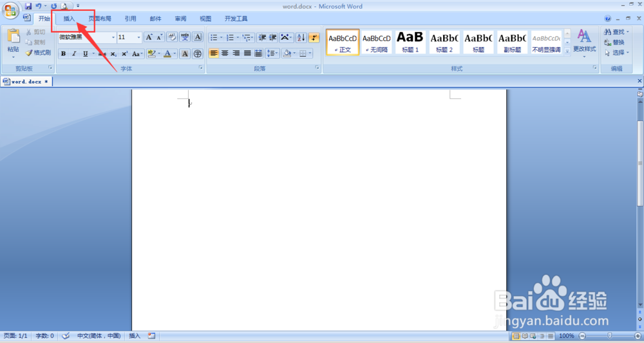Image resolution: width=644 pixels, height=343 pixels.
Task: Open the font name dropdown 微软雅黑
Action: [x=113, y=37]
